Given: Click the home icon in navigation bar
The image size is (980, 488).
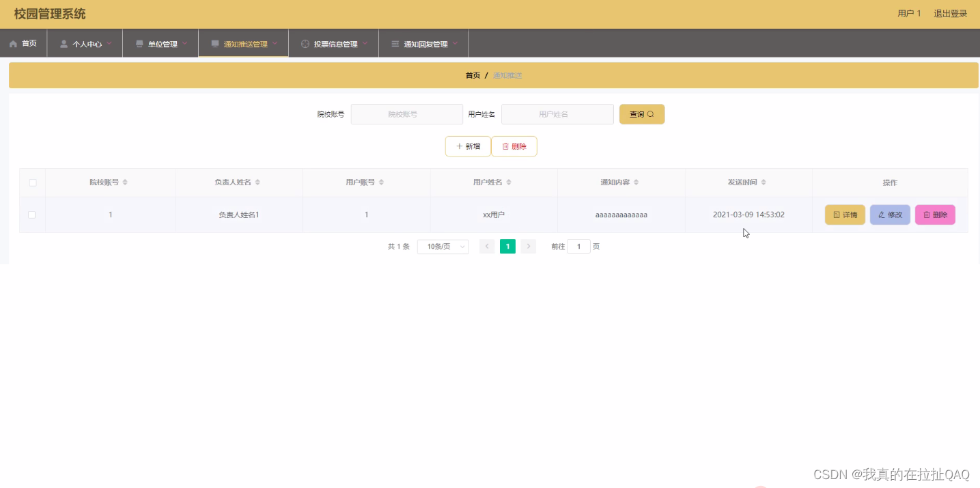Looking at the screenshot, I should 13,44.
